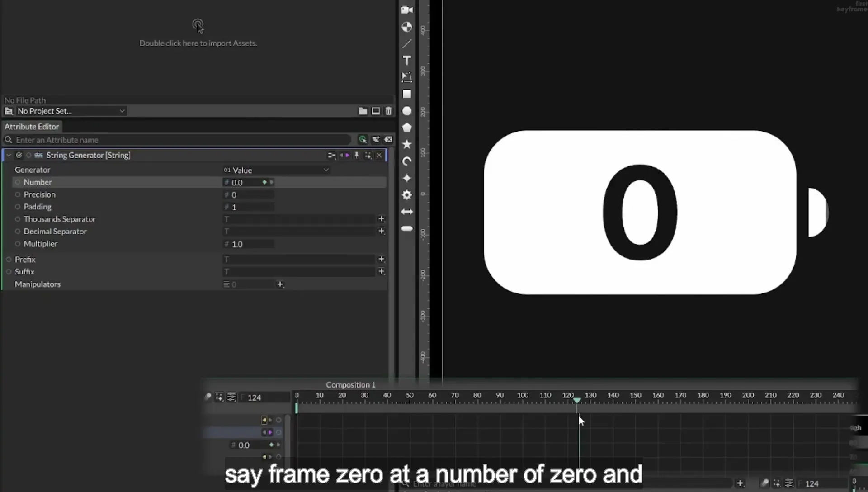
Task: Clear the attribute search filter
Action: 388,140
